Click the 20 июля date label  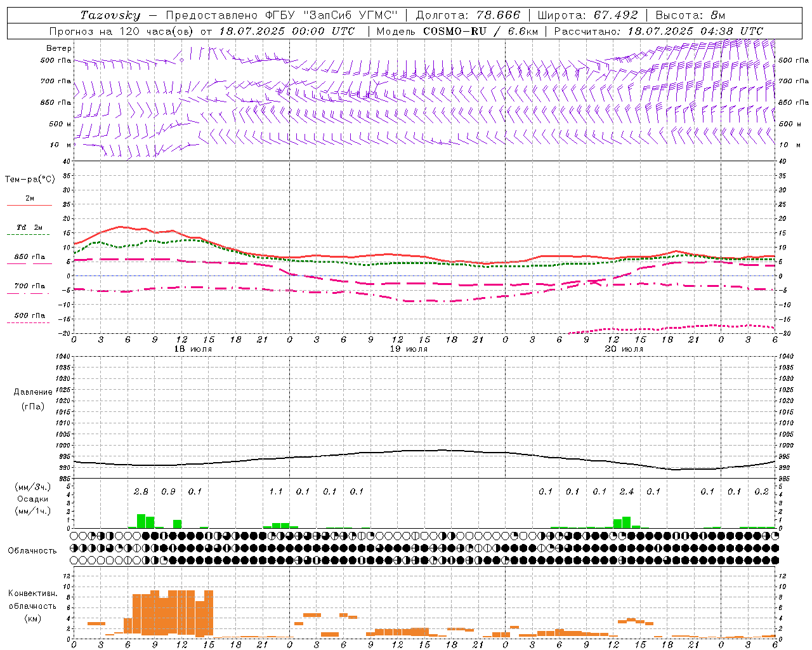(x=624, y=349)
